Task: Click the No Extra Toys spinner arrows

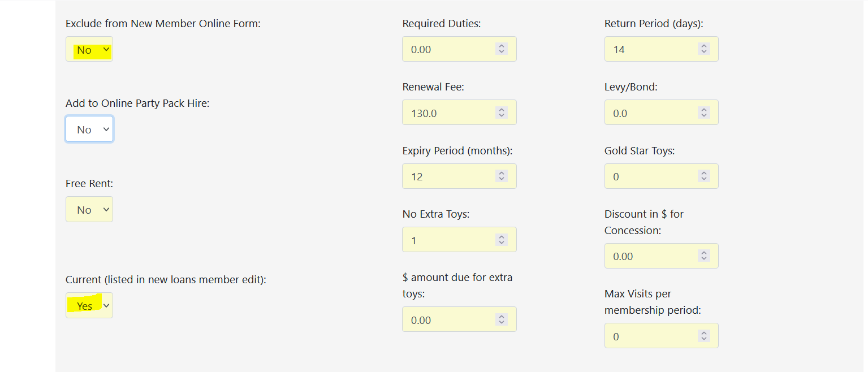Action: click(502, 240)
